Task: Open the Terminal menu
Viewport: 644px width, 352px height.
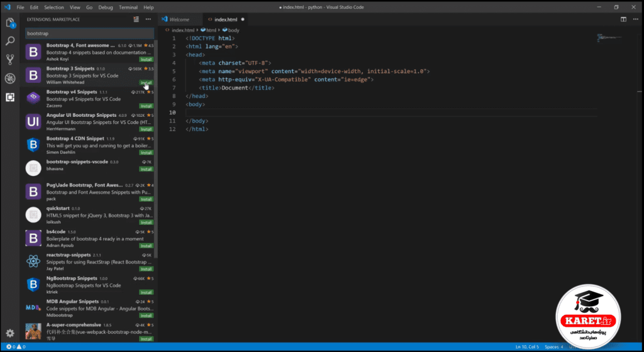Action: point(128,8)
